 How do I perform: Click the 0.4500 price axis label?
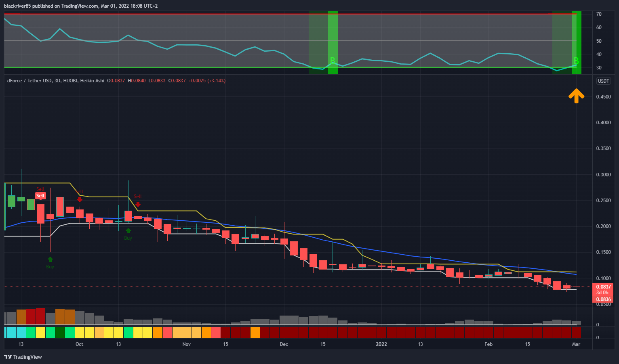[x=604, y=97]
